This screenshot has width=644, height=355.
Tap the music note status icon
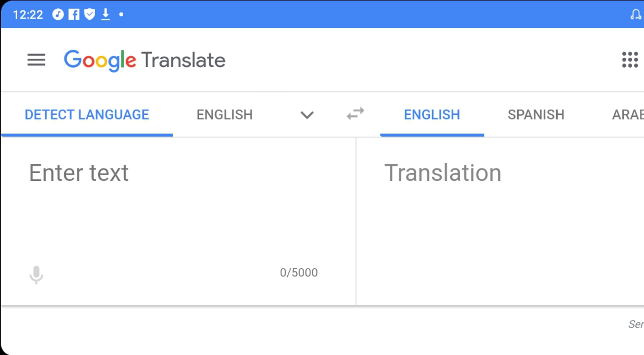point(58,15)
